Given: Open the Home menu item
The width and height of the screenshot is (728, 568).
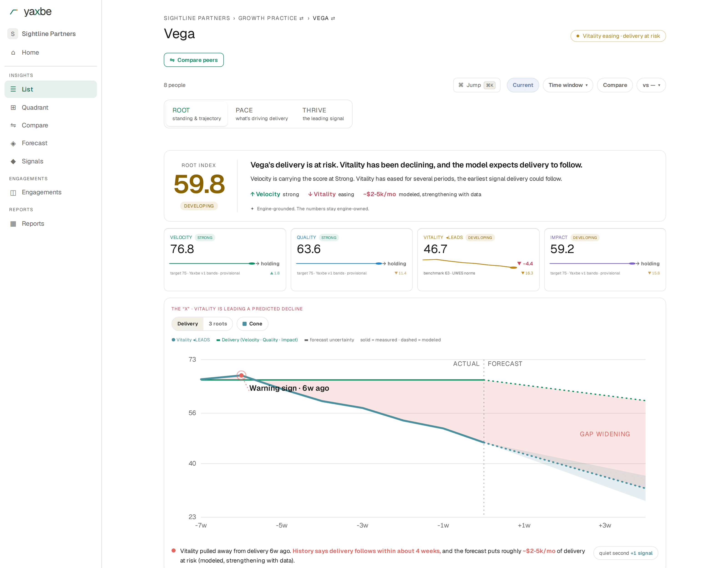Looking at the screenshot, I should click(51, 53).
